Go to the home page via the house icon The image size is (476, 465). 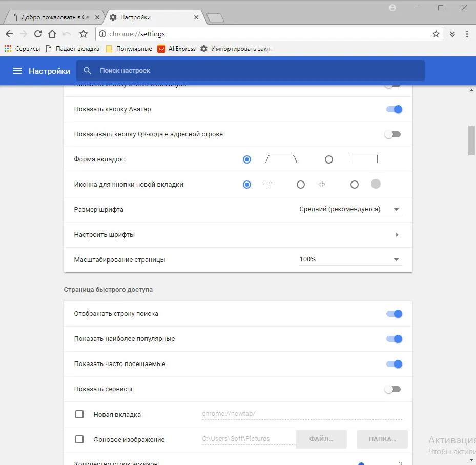(x=52, y=34)
